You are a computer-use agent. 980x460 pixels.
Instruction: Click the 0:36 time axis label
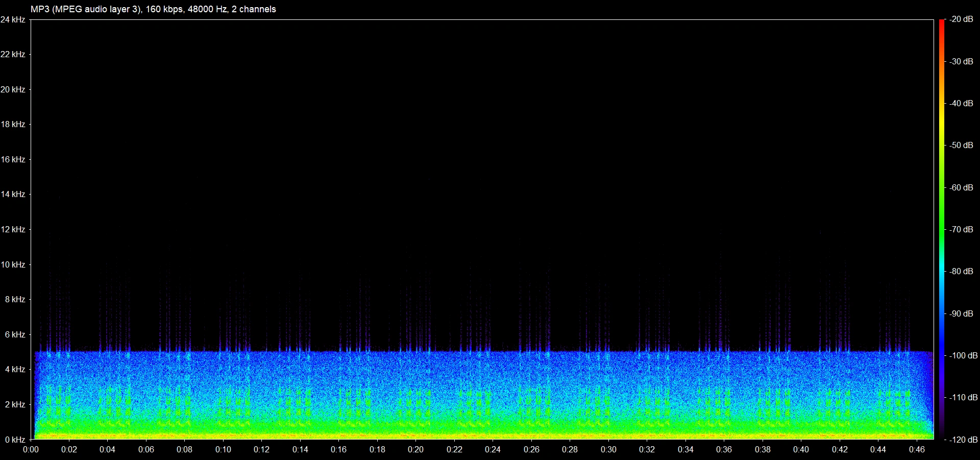724,450
